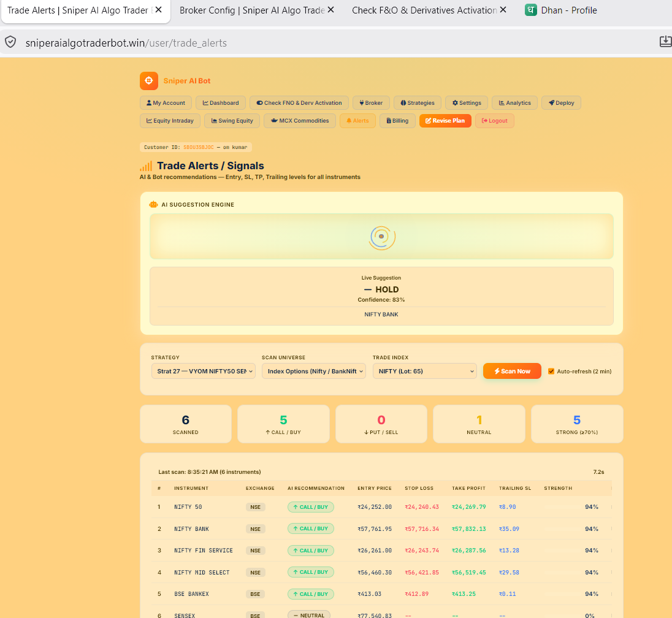The height and width of the screenshot is (618, 672).
Task: Click the spinning radar loader in suggestion engine
Action: point(381,237)
